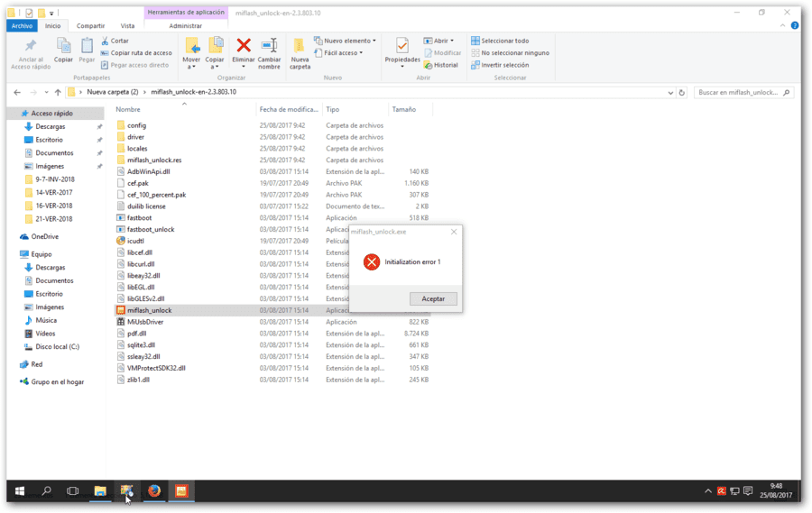Click the Help question mark icon
This screenshot has width=812, height=513.
795,25
